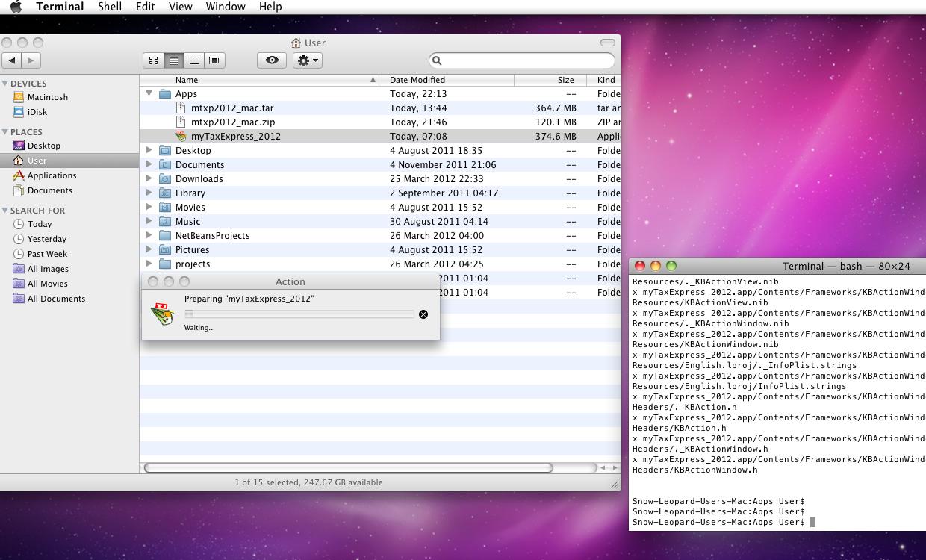Click the Preparing progress bar
The height and width of the screenshot is (560, 926).
(299, 314)
